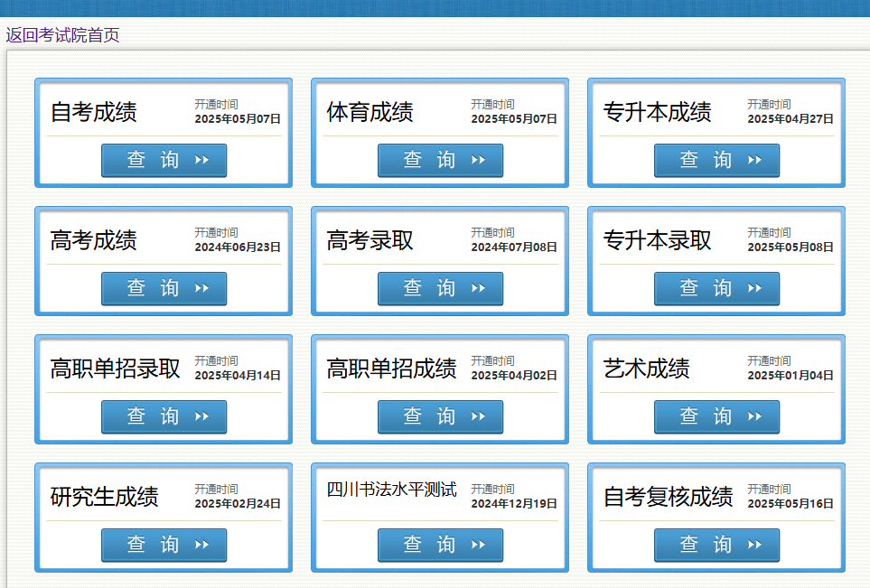Viewport: 870px width, 588px height.
Task: Select the 专升本录取 heading text
Action: click(x=657, y=240)
